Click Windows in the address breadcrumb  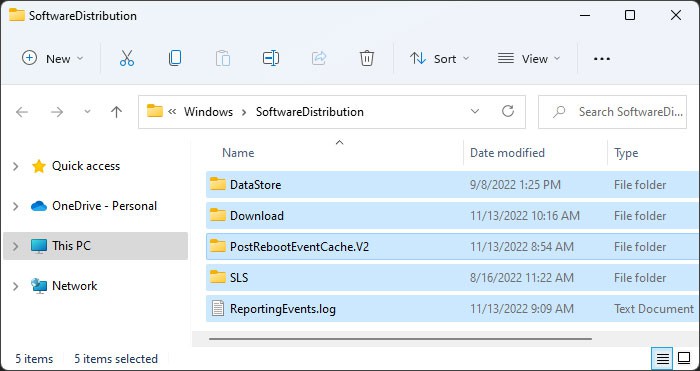[x=208, y=112]
